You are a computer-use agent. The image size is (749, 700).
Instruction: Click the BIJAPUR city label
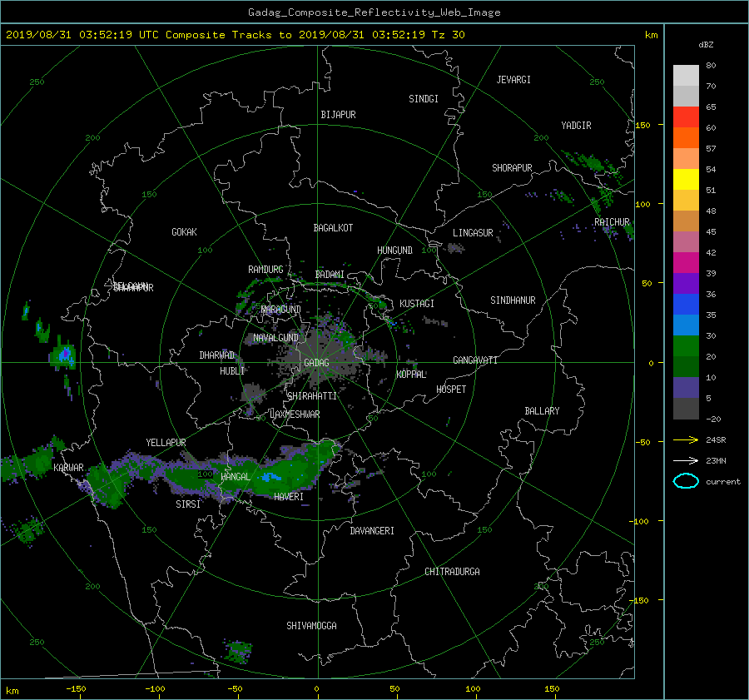(x=338, y=115)
